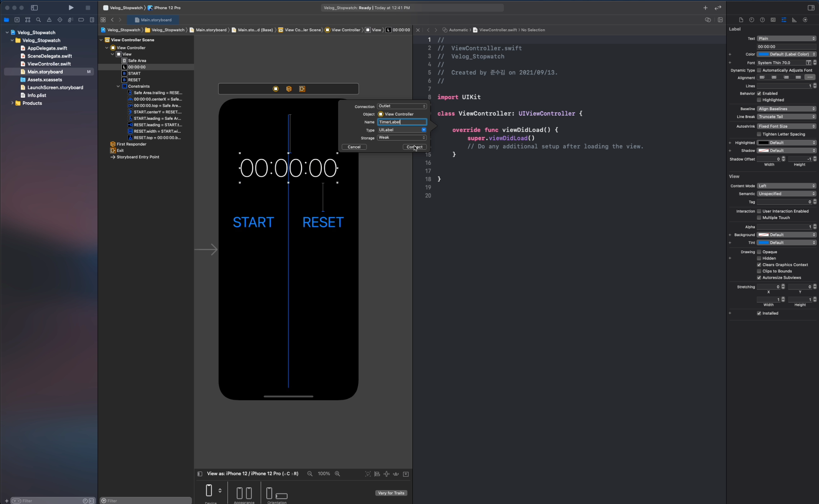Open the Breakpoint navigator icon
The width and height of the screenshot is (819, 504).
coord(81,20)
